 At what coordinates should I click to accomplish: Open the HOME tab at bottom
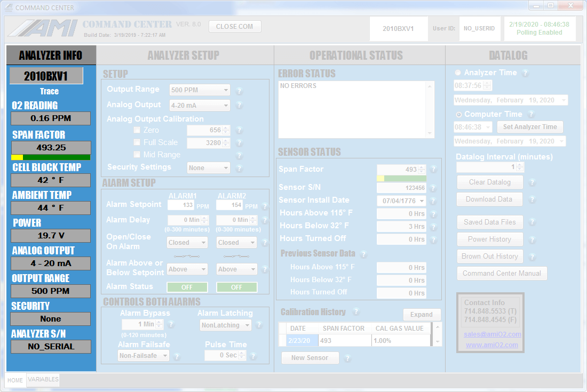click(15, 380)
